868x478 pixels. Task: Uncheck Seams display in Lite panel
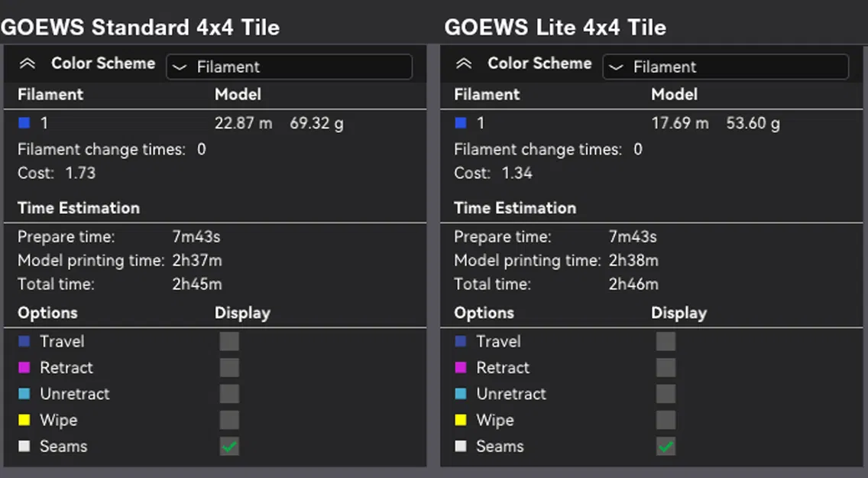[666, 446]
